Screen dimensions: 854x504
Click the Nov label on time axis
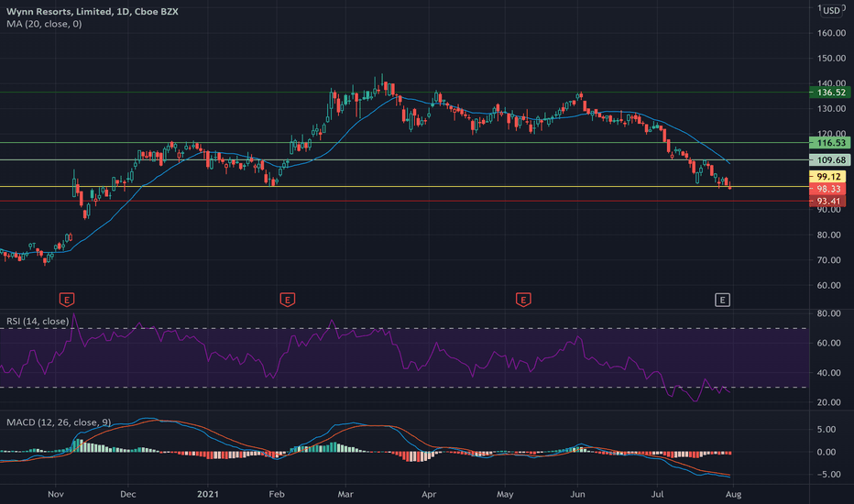[x=56, y=494]
